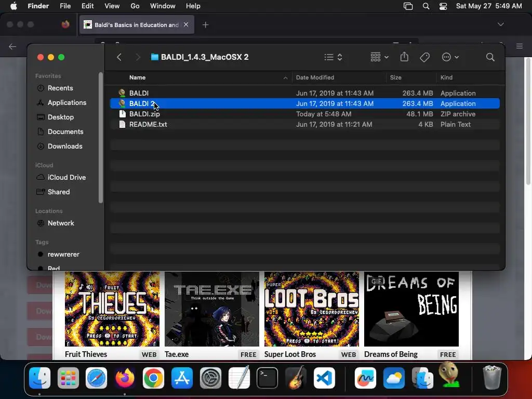Open the Dreams of Being game thumbnail
Screen dimensions: 532x399
coord(411,309)
